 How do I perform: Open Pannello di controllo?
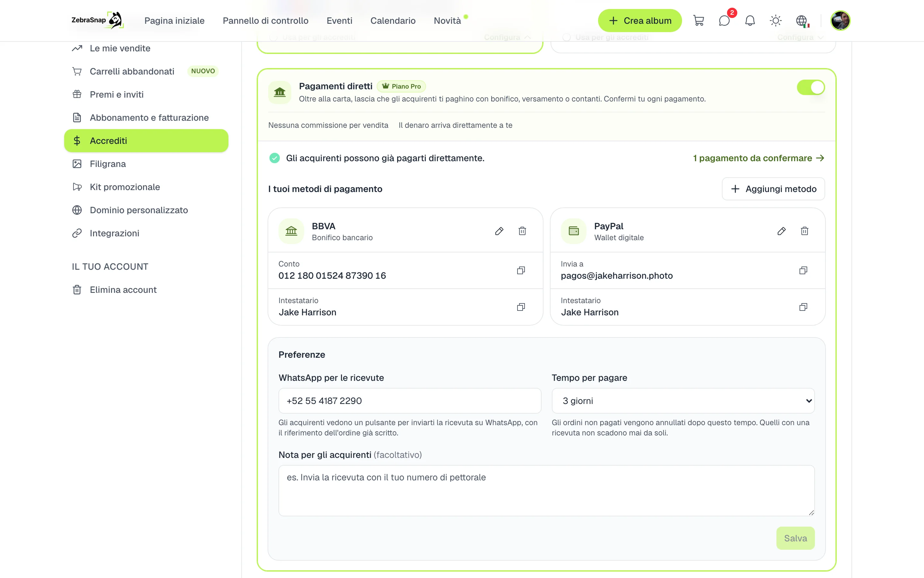pyautogui.click(x=265, y=21)
